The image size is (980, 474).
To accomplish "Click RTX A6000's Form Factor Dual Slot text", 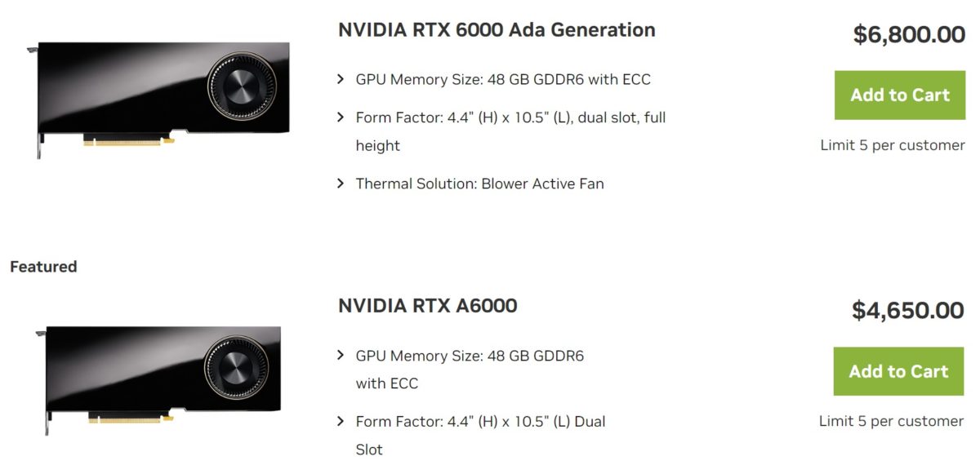I will (480, 423).
